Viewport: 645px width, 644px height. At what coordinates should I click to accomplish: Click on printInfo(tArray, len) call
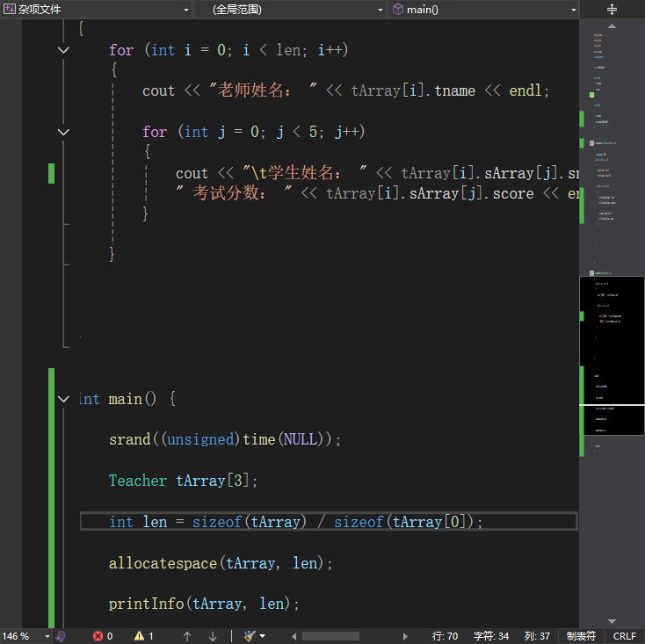click(x=204, y=604)
